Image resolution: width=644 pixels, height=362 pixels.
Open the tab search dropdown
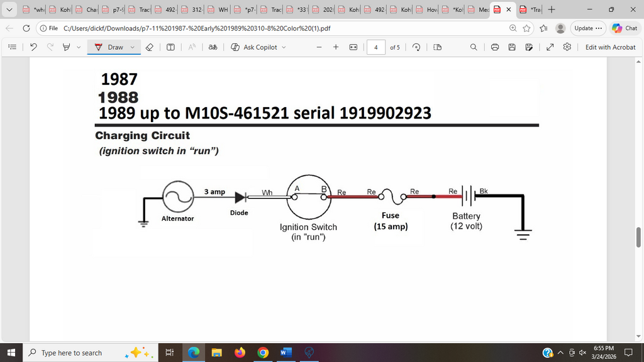[x=9, y=9]
